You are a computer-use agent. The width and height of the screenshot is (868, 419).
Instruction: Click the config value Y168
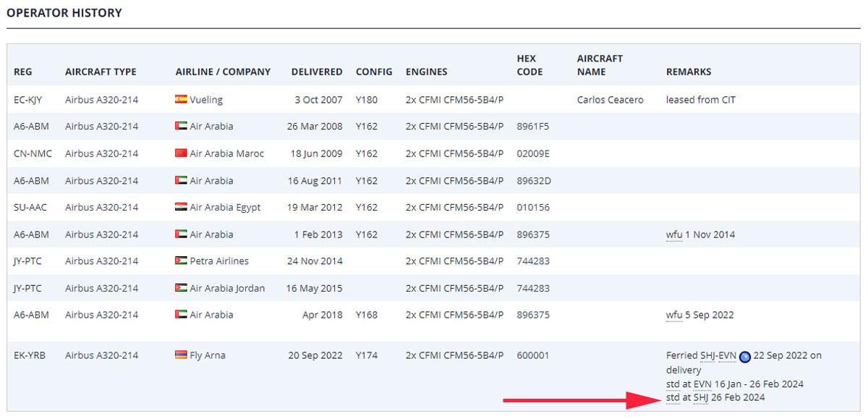click(367, 315)
